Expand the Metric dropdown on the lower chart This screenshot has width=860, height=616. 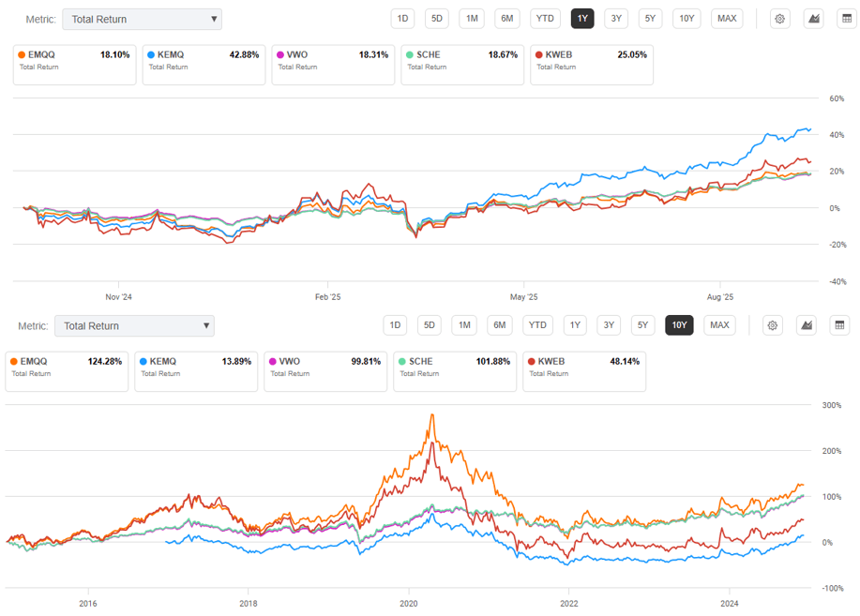pyautogui.click(x=134, y=325)
